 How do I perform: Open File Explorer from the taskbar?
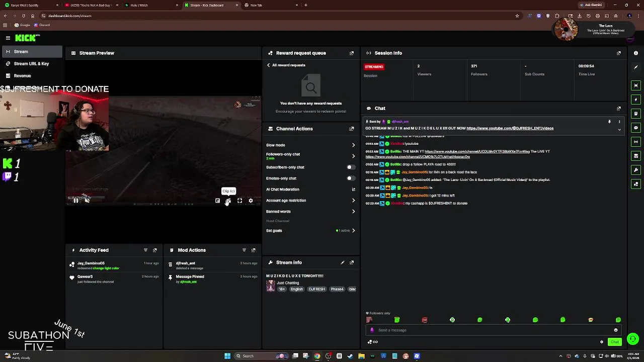pyautogui.click(x=361, y=356)
